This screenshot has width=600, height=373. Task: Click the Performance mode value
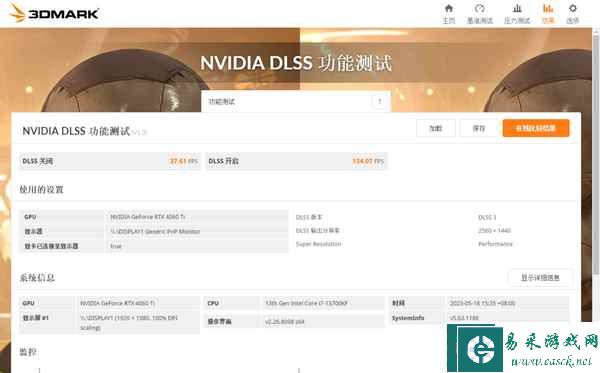[x=495, y=244]
